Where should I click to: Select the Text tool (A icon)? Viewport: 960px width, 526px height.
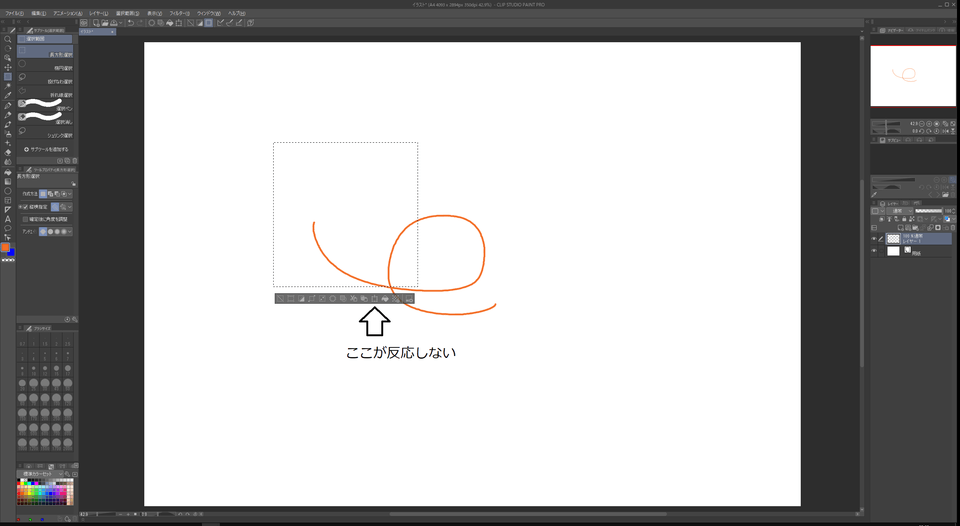pyautogui.click(x=8, y=219)
